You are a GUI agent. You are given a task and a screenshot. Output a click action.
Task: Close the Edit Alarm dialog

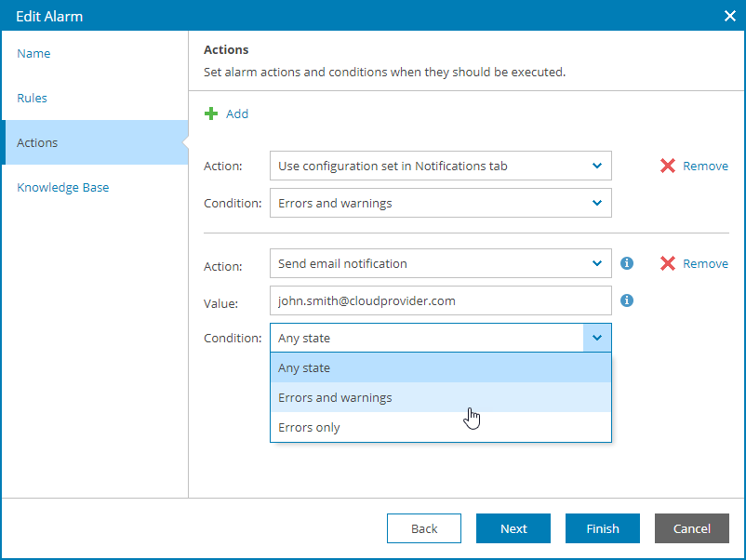(x=730, y=16)
